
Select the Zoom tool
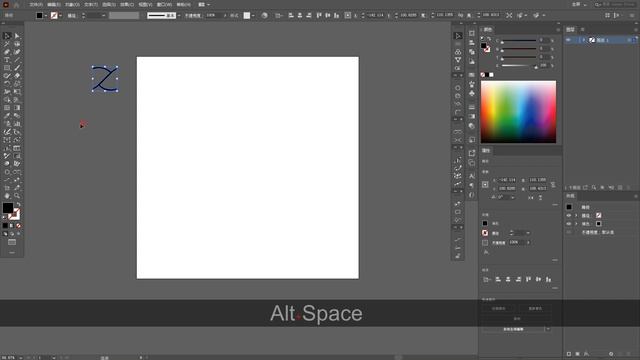pyautogui.click(x=17, y=196)
